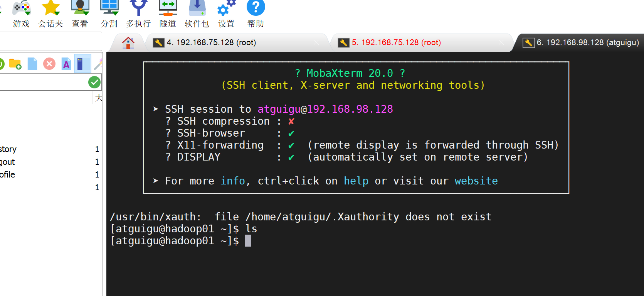Click the 大 size column header
This screenshot has width=644, height=296.
click(99, 98)
